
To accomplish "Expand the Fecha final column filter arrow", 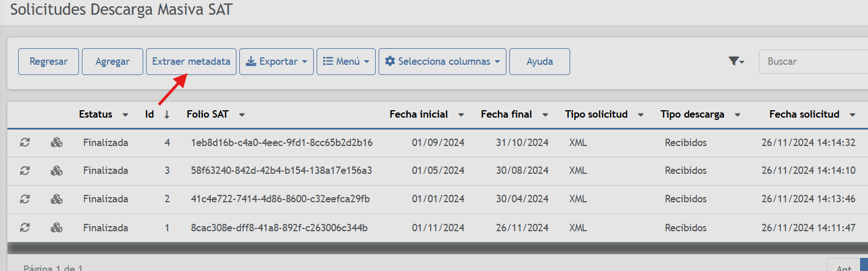I will tap(545, 115).
